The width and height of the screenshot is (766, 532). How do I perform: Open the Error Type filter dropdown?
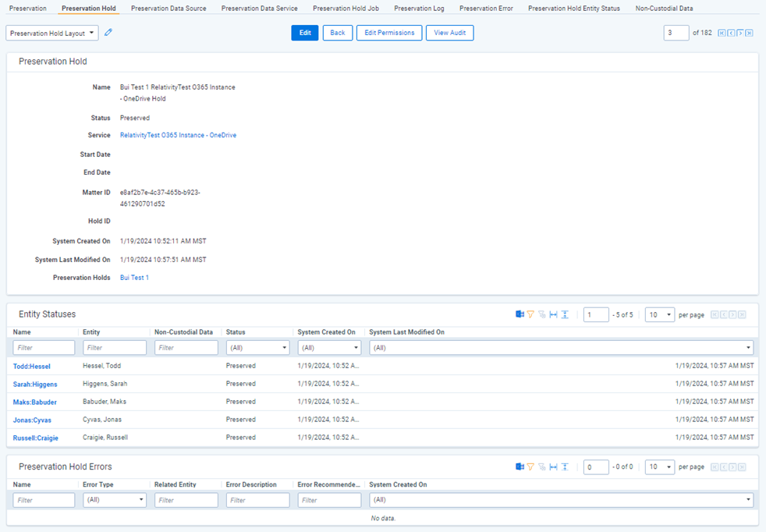tap(115, 500)
